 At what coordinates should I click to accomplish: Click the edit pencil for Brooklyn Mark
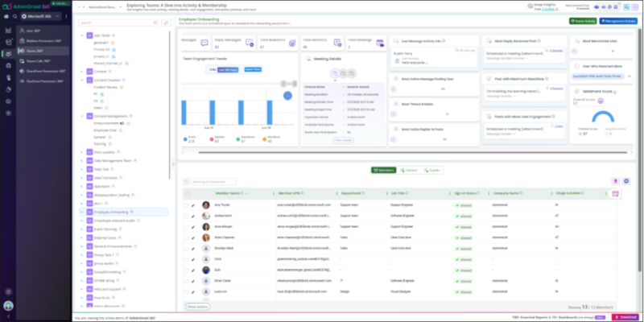click(x=193, y=249)
